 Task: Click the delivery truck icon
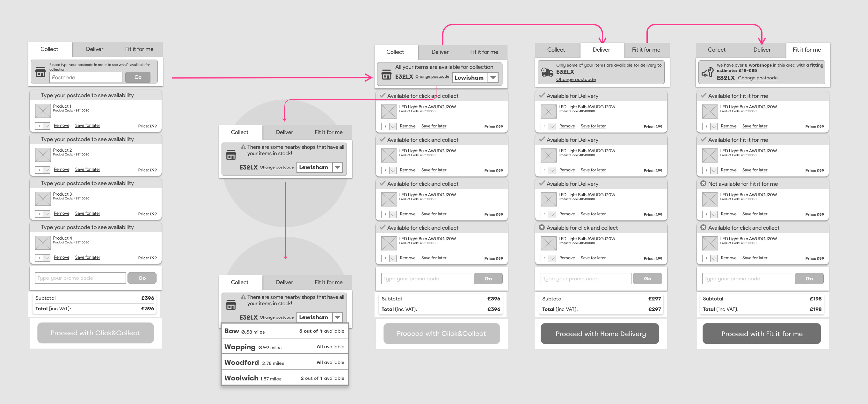[x=547, y=72]
